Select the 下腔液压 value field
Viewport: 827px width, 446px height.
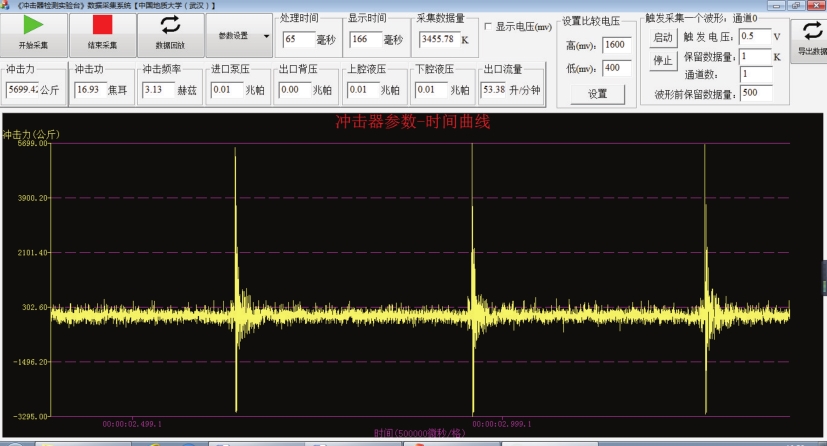(430, 90)
